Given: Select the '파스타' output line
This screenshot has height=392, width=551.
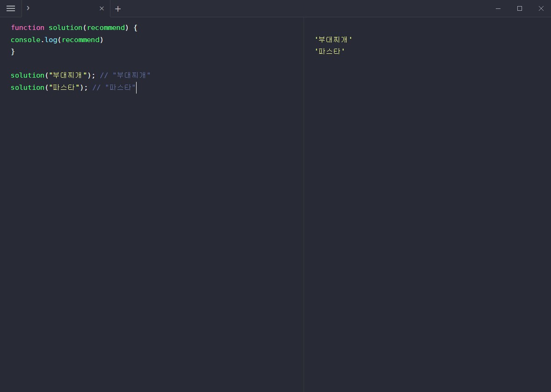Looking at the screenshot, I should click(330, 51).
